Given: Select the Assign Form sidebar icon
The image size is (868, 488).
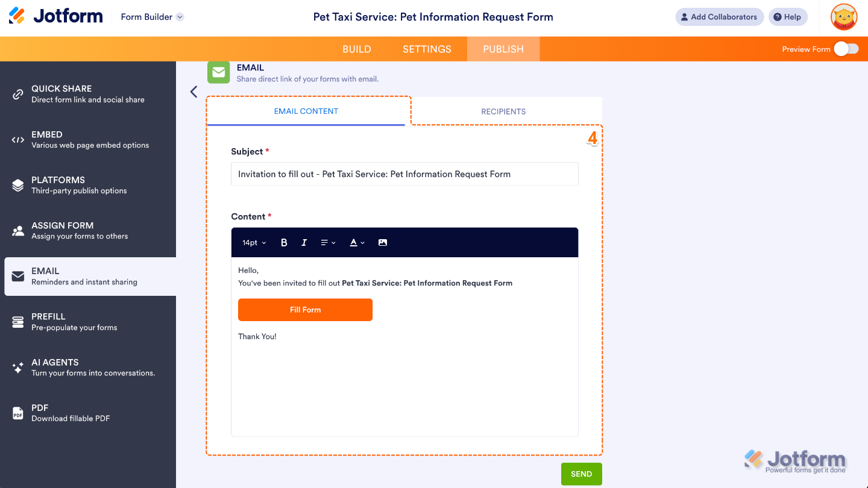Looking at the screenshot, I should point(17,230).
